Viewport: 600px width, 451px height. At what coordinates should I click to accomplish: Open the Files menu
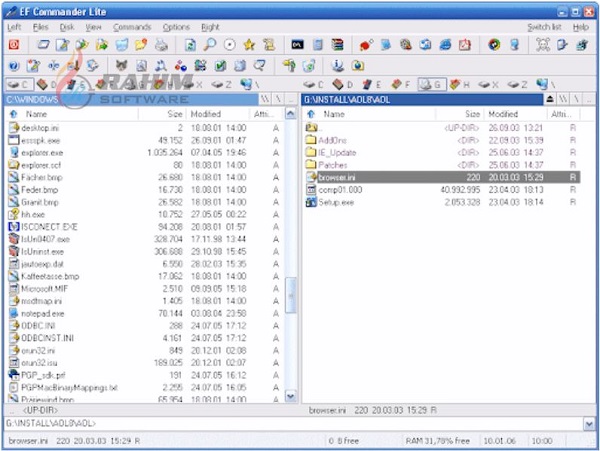click(41, 27)
